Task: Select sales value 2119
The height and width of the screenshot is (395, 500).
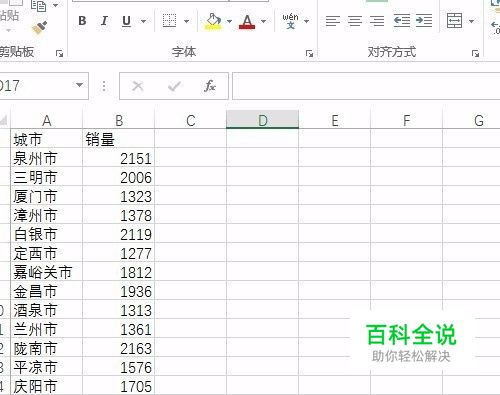Action: (x=119, y=234)
